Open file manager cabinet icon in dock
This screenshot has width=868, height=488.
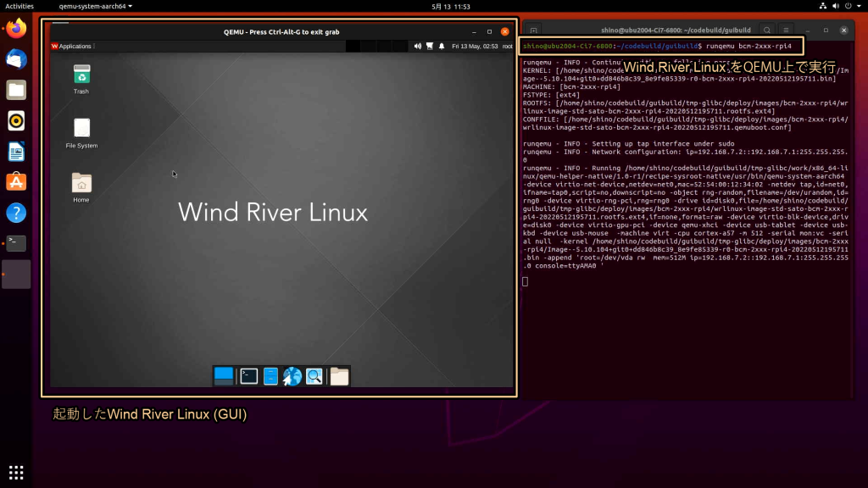[x=270, y=376]
